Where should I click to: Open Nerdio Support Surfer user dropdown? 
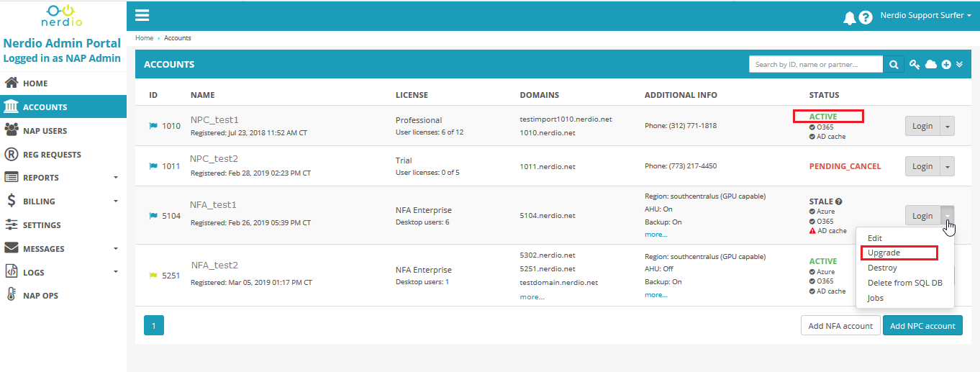(x=927, y=16)
